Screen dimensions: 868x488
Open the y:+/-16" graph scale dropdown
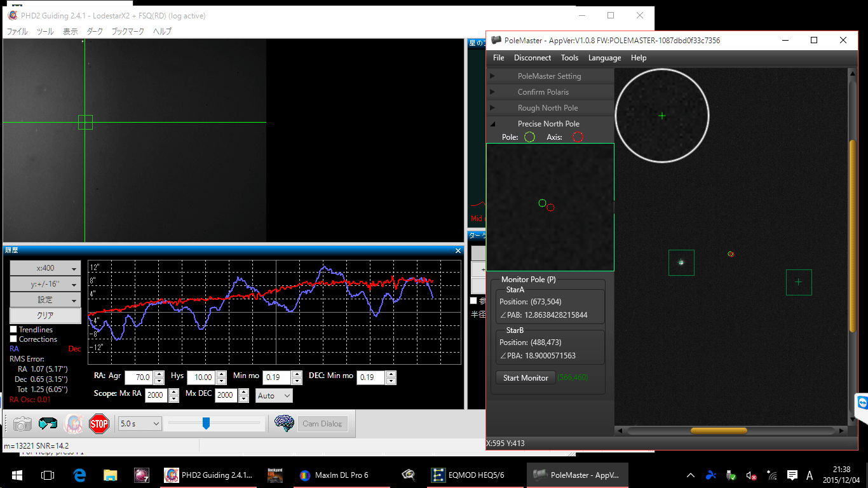pos(45,284)
